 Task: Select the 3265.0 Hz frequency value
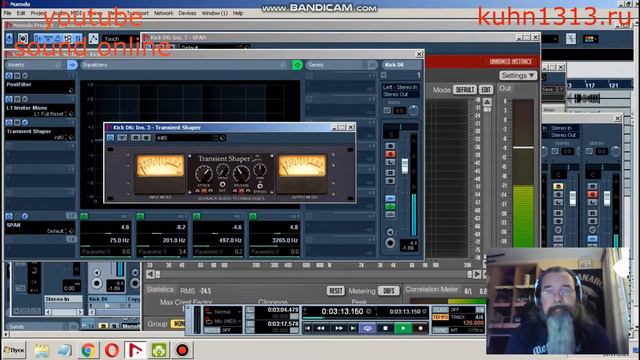(285, 240)
